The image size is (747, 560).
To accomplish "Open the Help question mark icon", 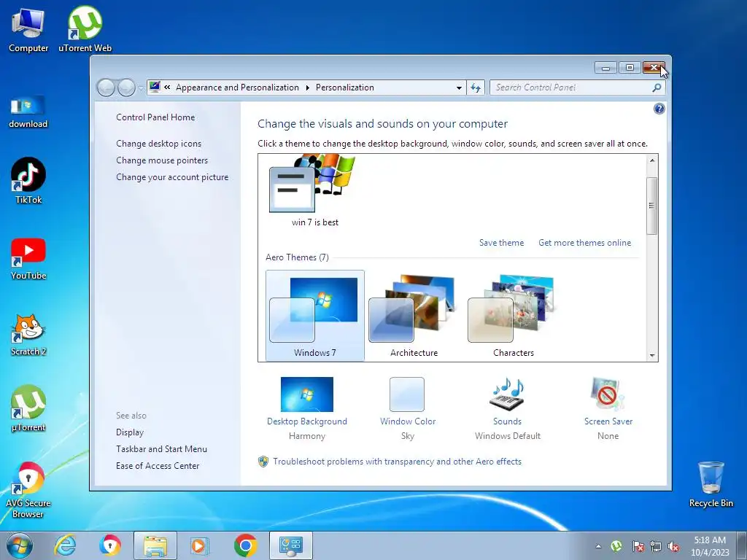I will coord(659,109).
